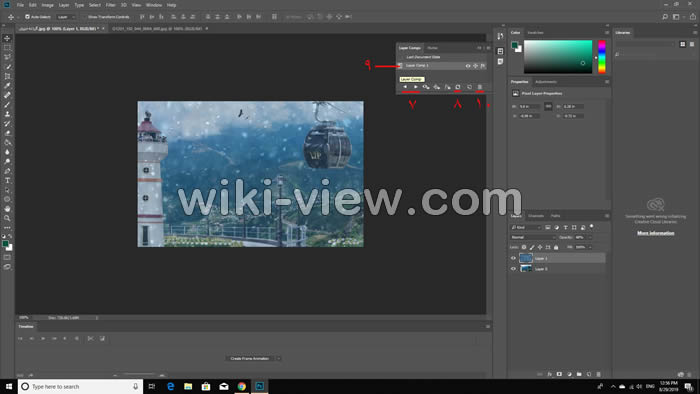Switch to the Swatches tab
Screen dimensions: 700x394
535,33
